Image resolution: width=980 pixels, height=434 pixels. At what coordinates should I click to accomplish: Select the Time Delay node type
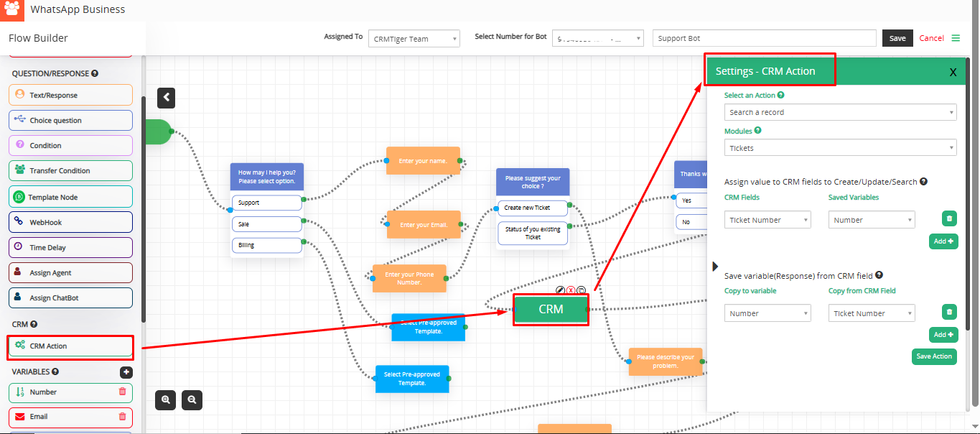71,247
